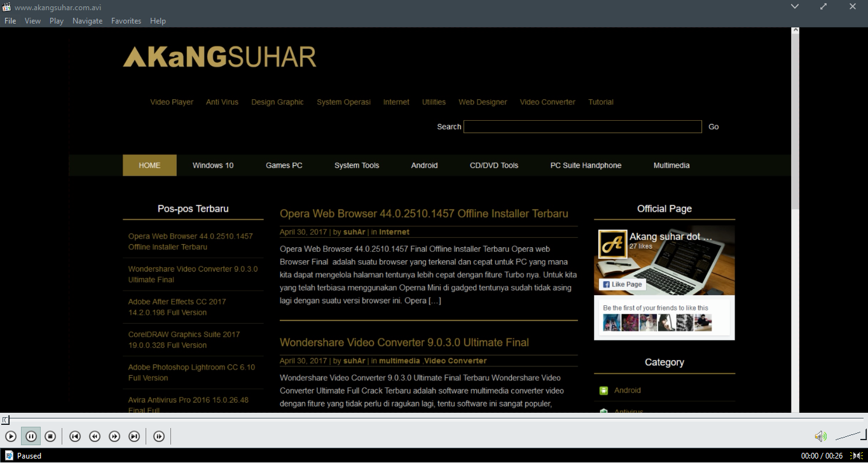The width and height of the screenshot is (868, 463).
Task: Click the fast-forward (increase speed) icon
Action: pos(114,436)
